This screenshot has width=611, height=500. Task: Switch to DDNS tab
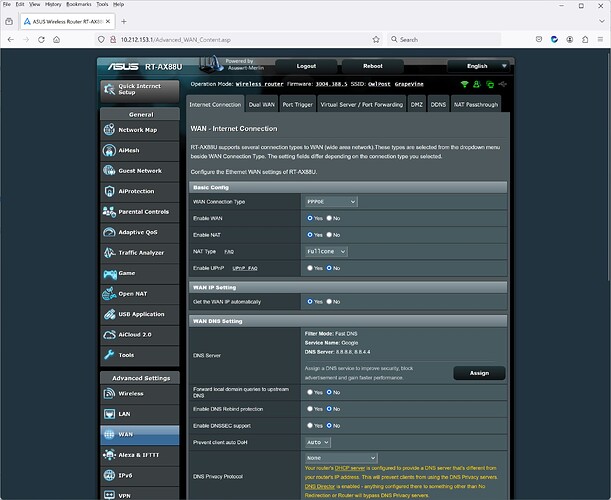(438, 104)
